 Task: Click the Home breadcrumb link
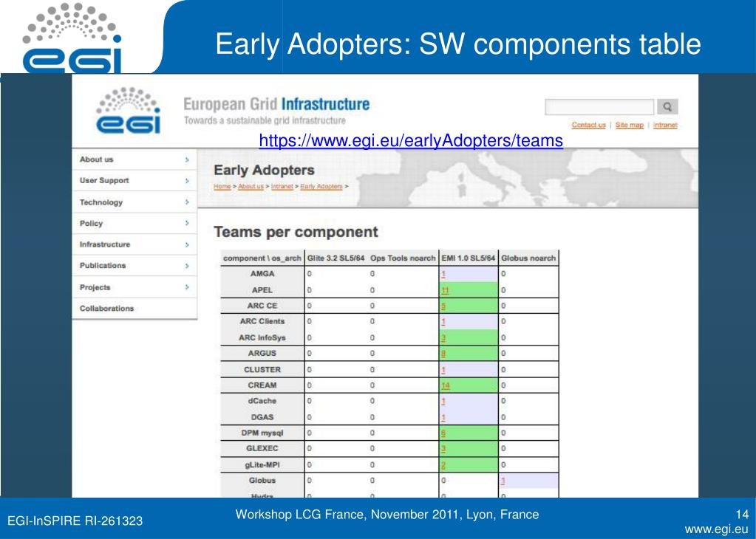coord(222,186)
